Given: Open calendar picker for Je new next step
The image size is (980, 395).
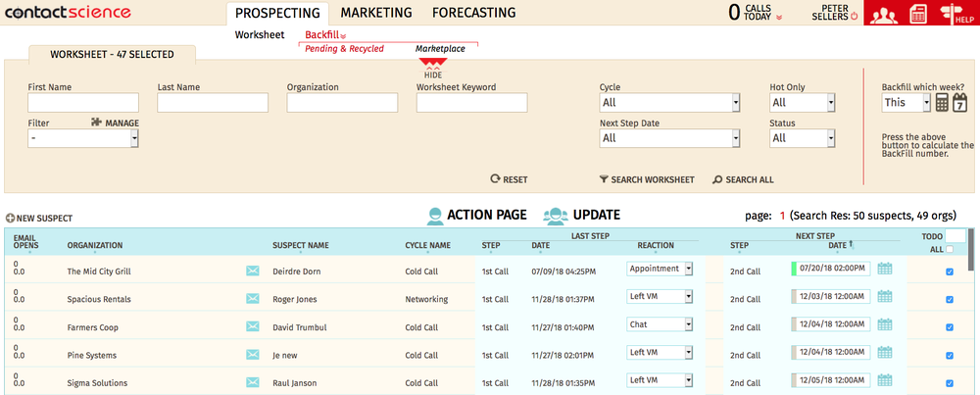Looking at the screenshot, I should 884,353.
